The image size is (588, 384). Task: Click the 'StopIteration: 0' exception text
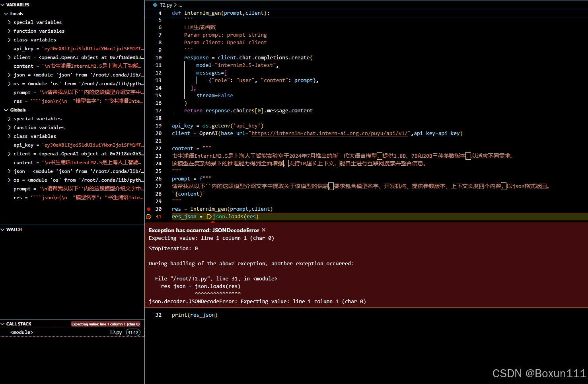(173, 249)
